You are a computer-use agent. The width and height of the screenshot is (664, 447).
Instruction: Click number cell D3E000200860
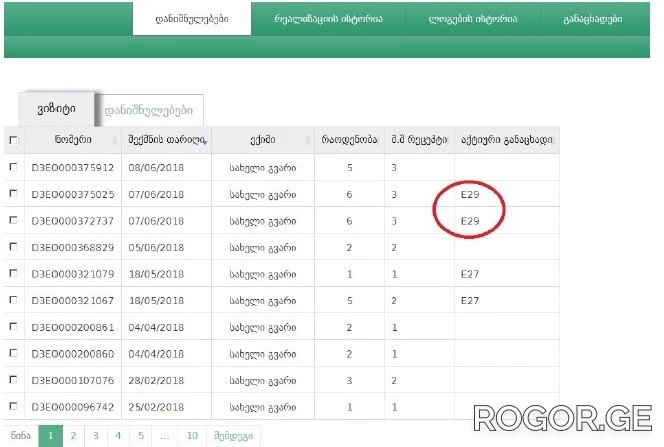[73, 354]
